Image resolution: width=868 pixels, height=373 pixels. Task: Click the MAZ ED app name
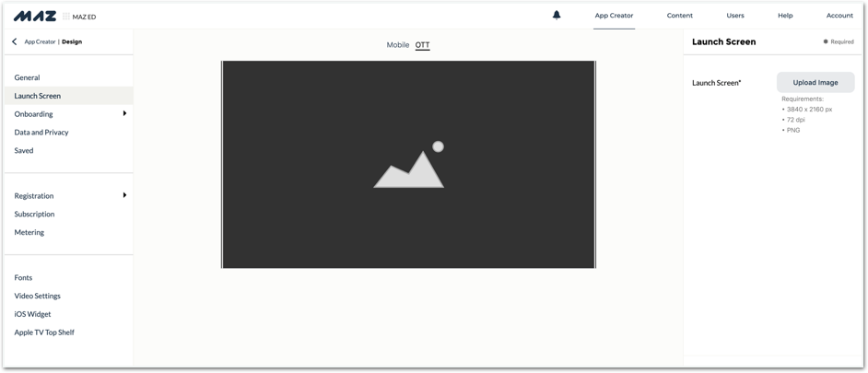(x=84, y=17)
